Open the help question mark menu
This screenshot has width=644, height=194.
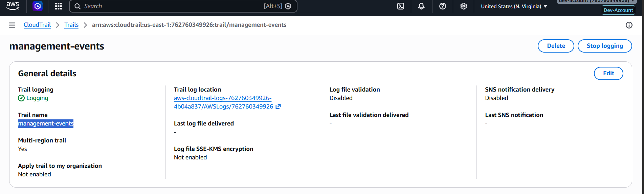pos(443,6)
